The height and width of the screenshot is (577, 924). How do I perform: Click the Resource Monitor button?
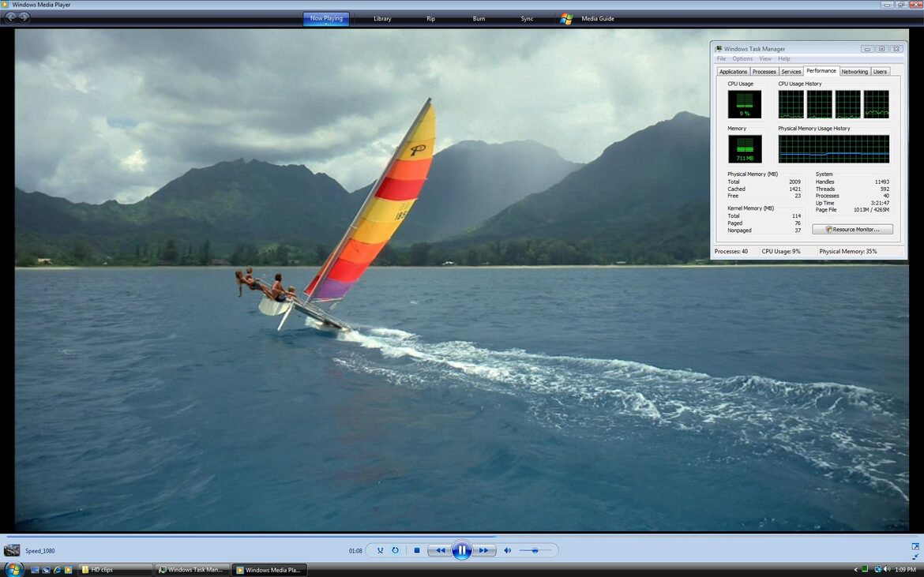852,229
